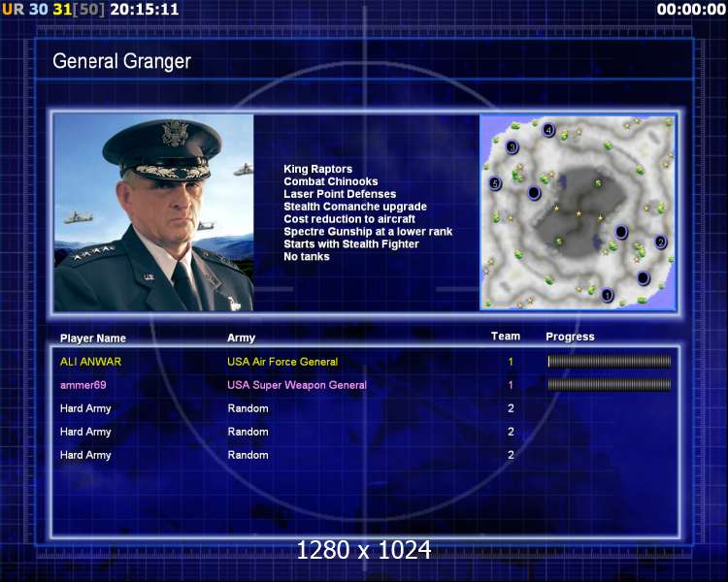The image size is (728, 582).
Task: Click the 20:15:11 clock readout
Action: tap(145, 10)
